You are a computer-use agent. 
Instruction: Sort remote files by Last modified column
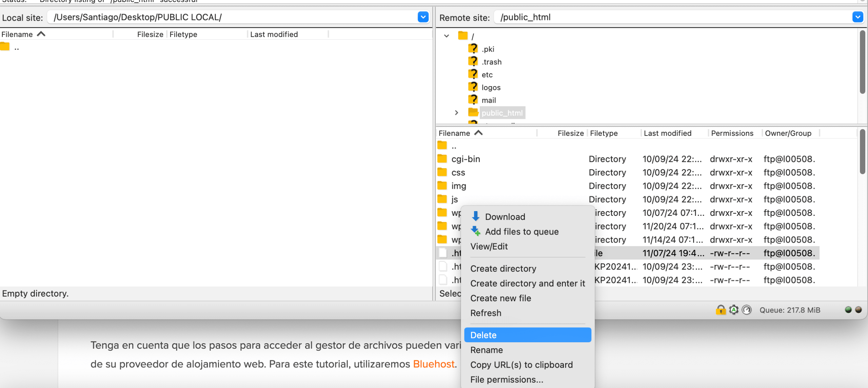click(x=667, y=133)
